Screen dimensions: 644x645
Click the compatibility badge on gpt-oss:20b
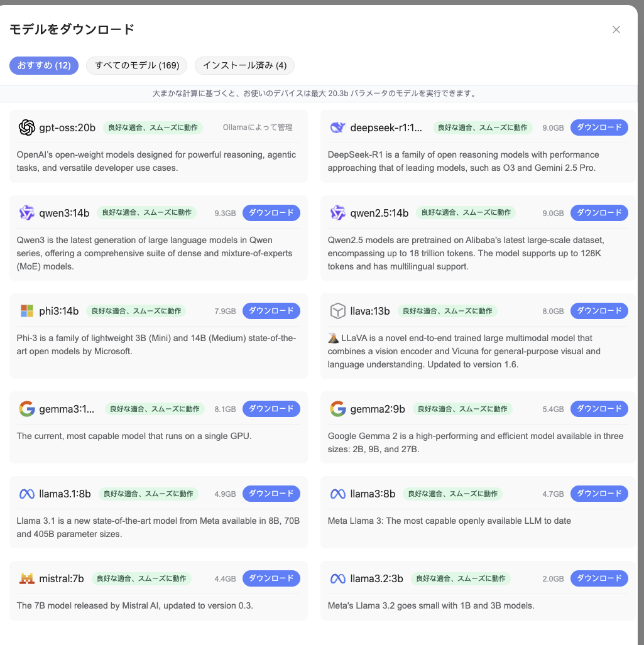[x=153, y=127]
